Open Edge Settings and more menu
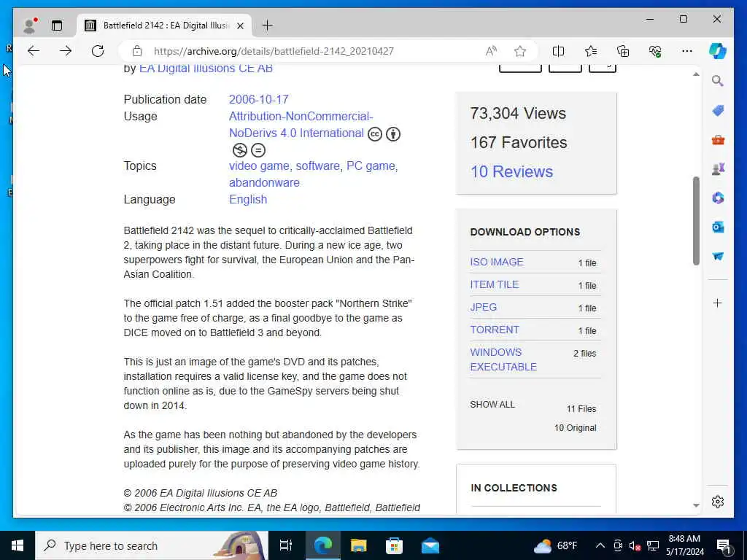747x560 pixels. (687, 51)
